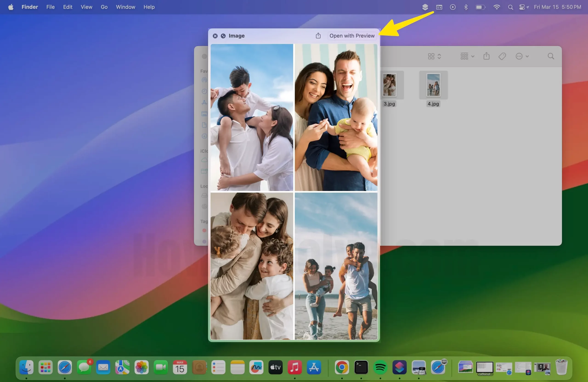Enter full screen from Quick Look title bar
The width and height of the screenshot is (588, 382).
click(223, 36)
